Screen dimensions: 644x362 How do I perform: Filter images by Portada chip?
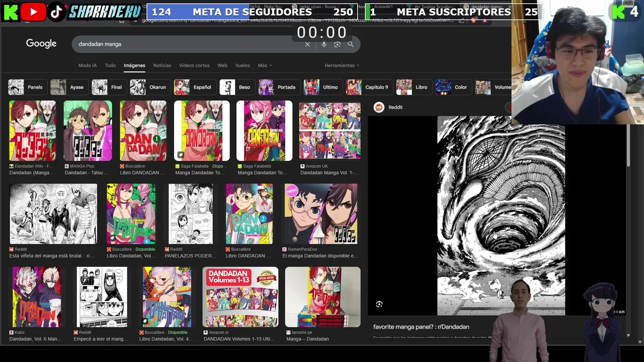[278, 87]
